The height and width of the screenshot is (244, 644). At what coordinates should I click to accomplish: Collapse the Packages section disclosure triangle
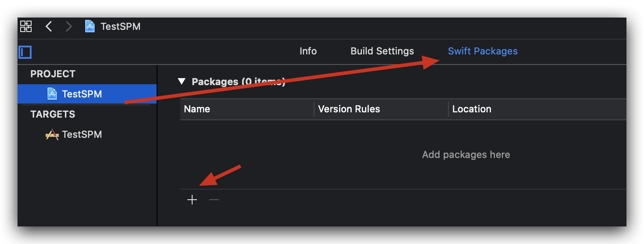[x=182, y=82]
